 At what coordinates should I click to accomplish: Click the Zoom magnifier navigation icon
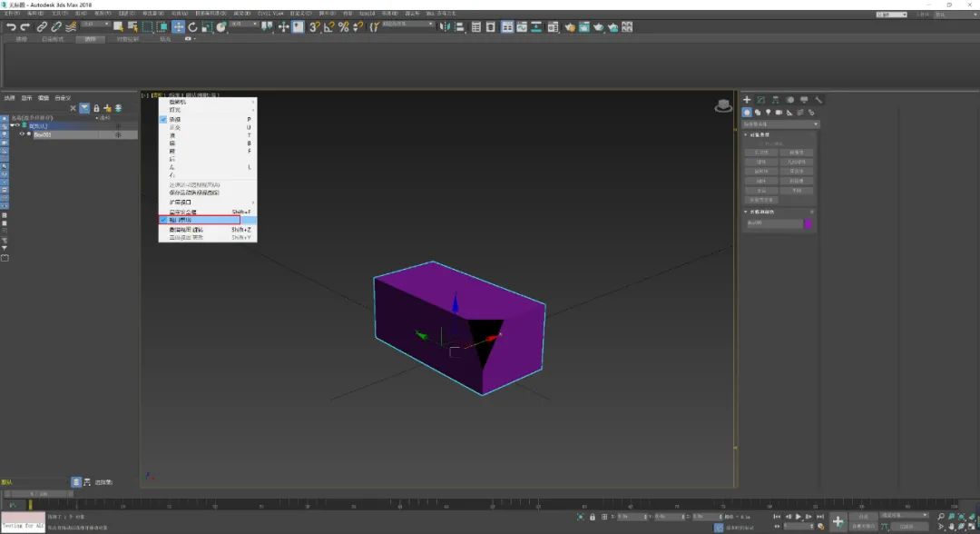pyautogui.click(x=941, y=517)
